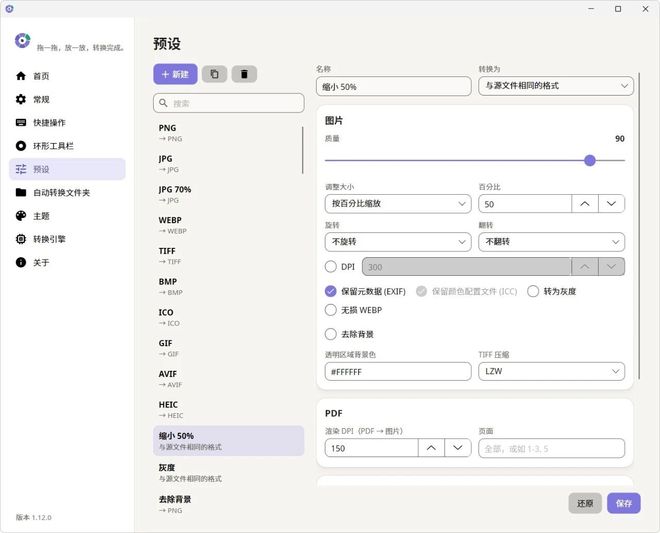
Task: Open the 常规 settings section
Action: click(x=67, y=99)
